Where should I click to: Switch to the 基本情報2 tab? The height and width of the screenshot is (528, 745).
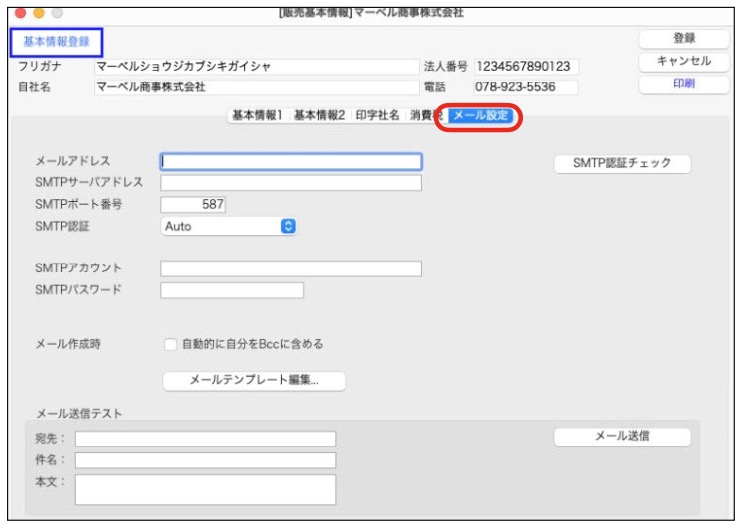(319, 116)
